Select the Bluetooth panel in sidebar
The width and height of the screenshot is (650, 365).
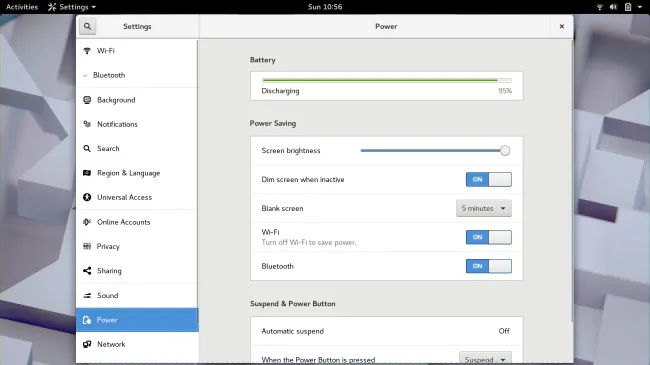[137, 75]
